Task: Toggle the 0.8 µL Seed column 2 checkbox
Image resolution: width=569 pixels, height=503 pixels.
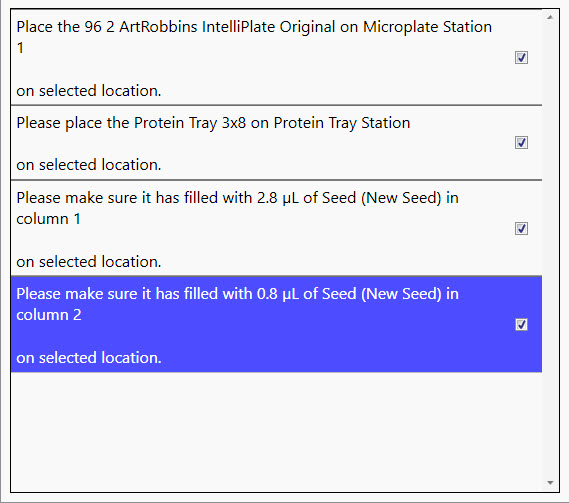Action: click(x=521, y=324)
